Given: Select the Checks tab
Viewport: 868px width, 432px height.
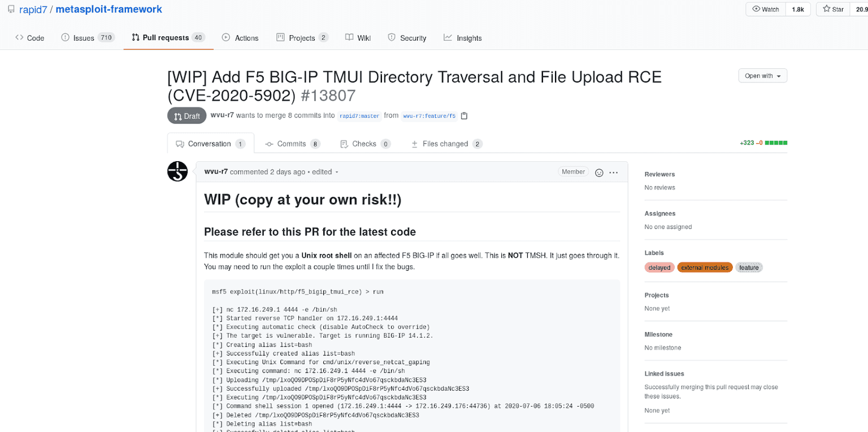Looking at the screenshot, I should click(x=365, y=144).
